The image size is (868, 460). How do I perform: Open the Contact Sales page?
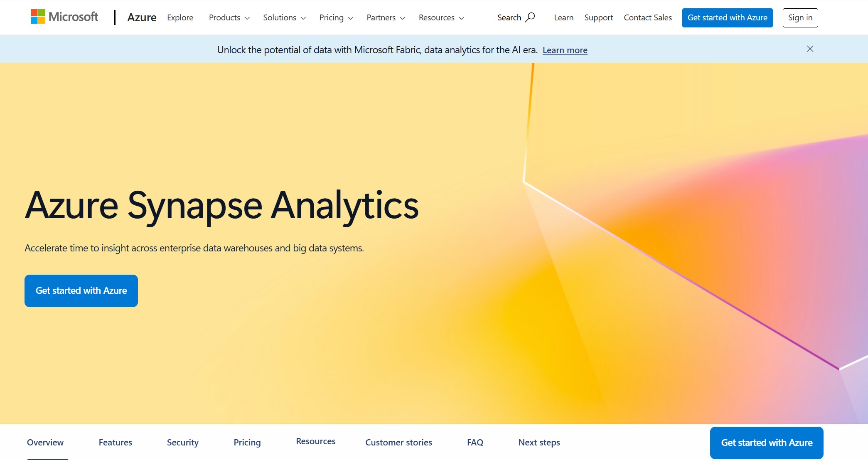click(x=647, y=17)
